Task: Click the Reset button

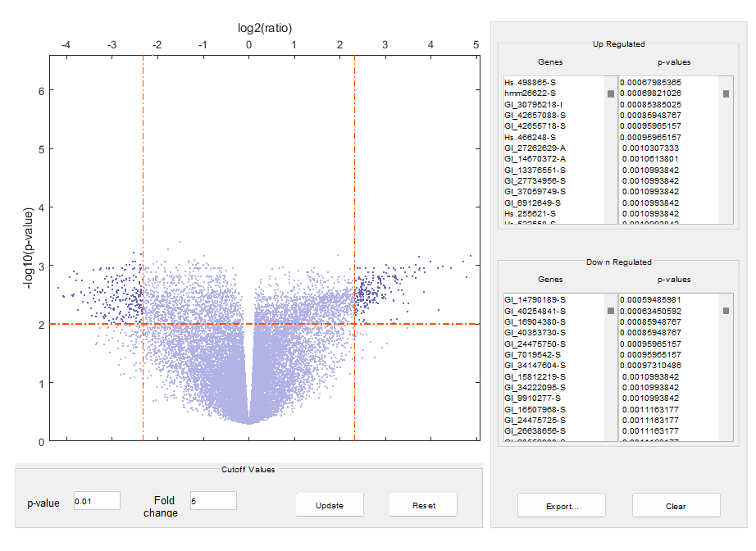Action: pyautogui.click(x=423, y=505)
